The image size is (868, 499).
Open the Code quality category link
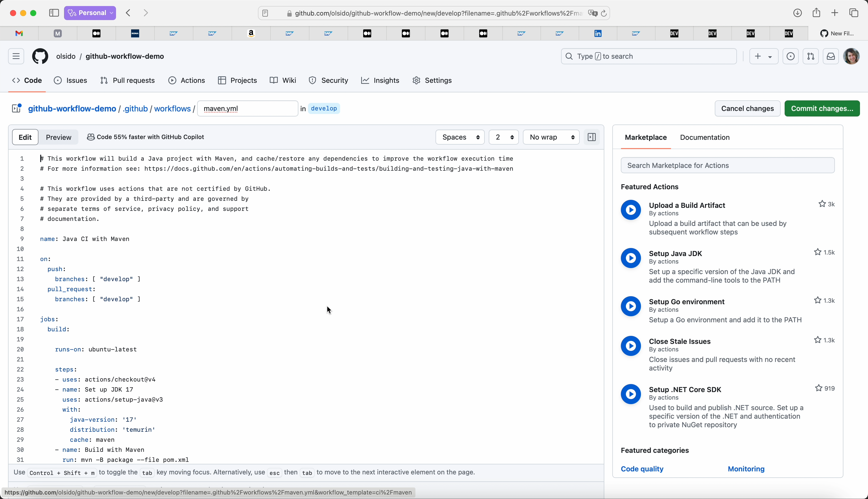642,468
